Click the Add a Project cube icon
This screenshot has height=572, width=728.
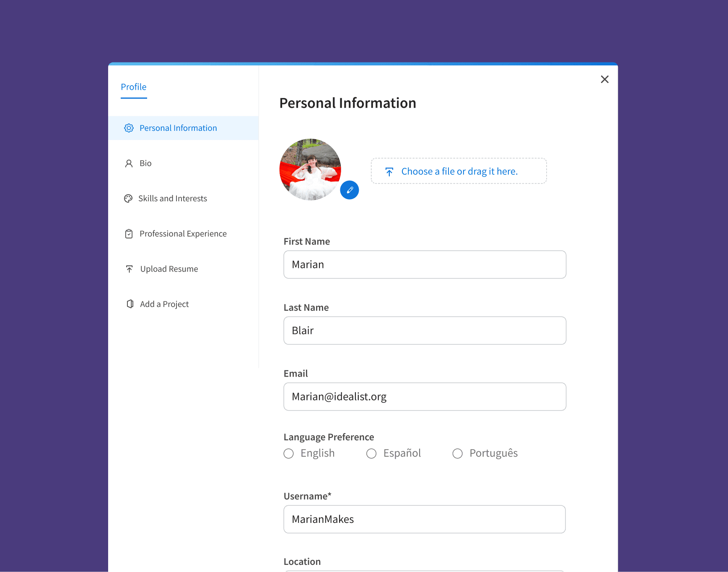[129, 304]
